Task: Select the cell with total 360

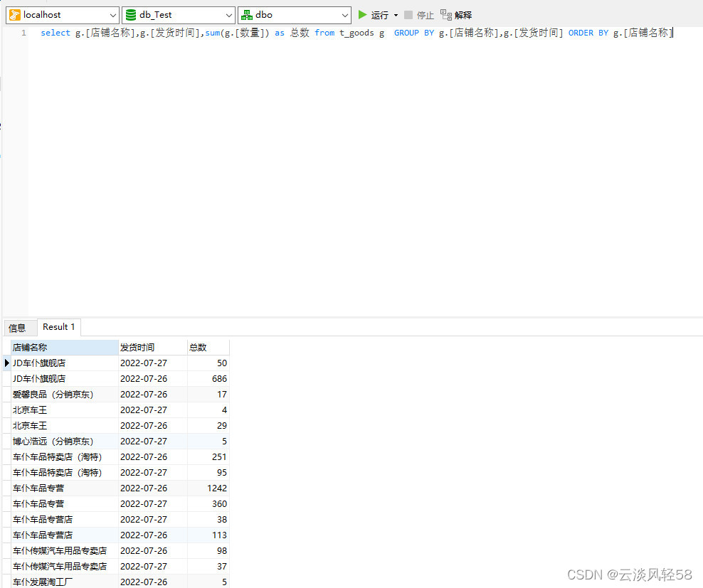Action: (x=208, y=503)
